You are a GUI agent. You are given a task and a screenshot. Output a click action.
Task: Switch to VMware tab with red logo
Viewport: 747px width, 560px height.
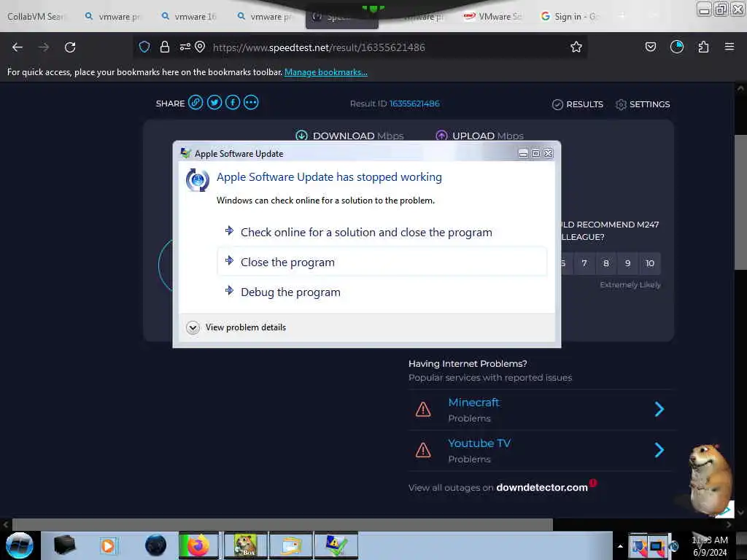(x=493, y=17)
